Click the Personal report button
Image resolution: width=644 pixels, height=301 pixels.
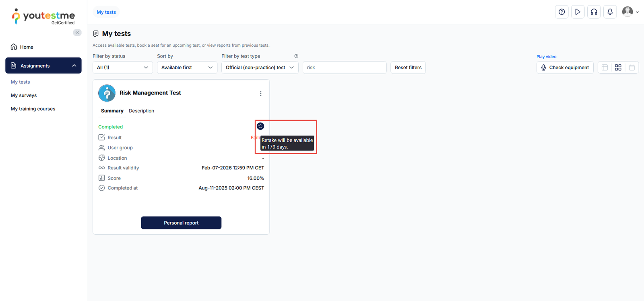[x=181, y=223]
